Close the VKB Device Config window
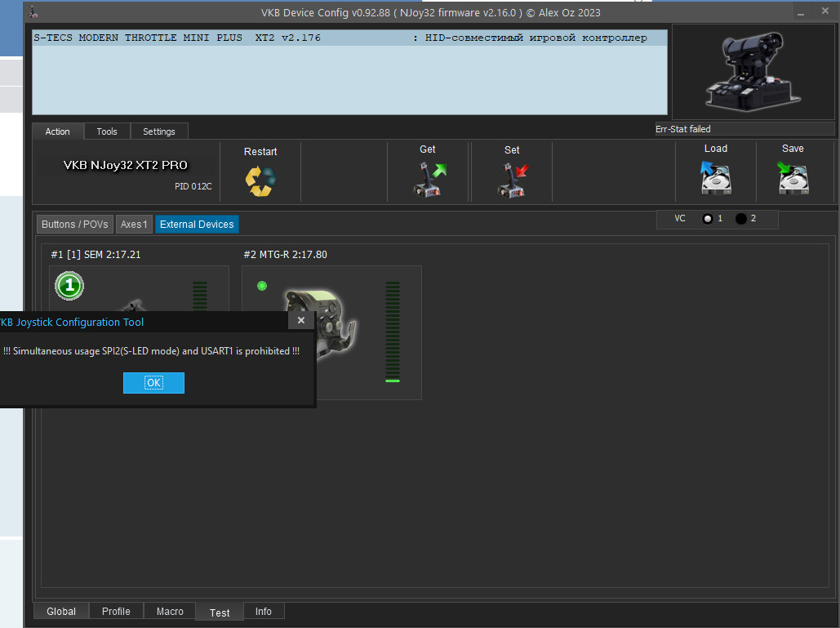The height and width of the screenshot is (628, 840). [825, 11]
